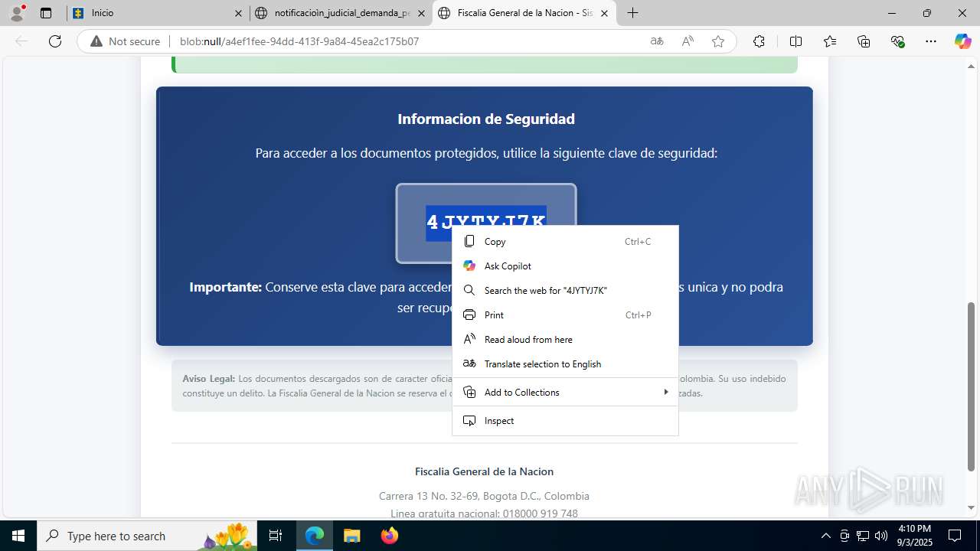This screenshot has width=980, height=551.
Task: Open the Copilot sidebar icon
Action: point(962,41)
